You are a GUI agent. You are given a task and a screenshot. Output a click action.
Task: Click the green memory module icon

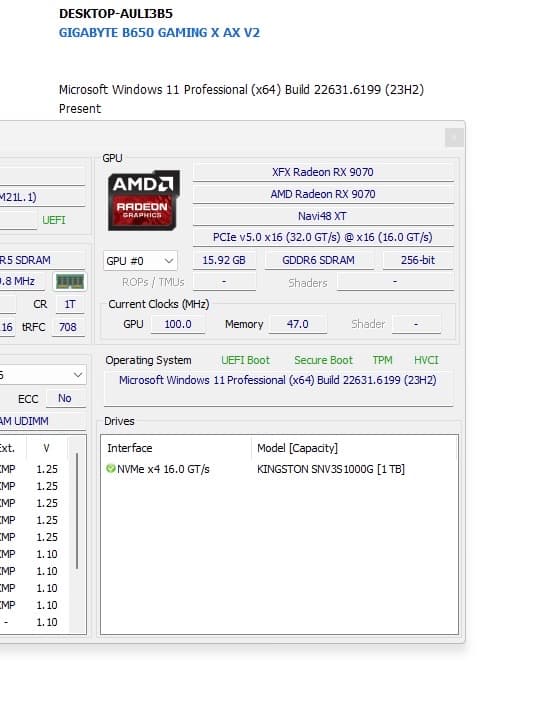pyautogui.click(x=70, y=281)
